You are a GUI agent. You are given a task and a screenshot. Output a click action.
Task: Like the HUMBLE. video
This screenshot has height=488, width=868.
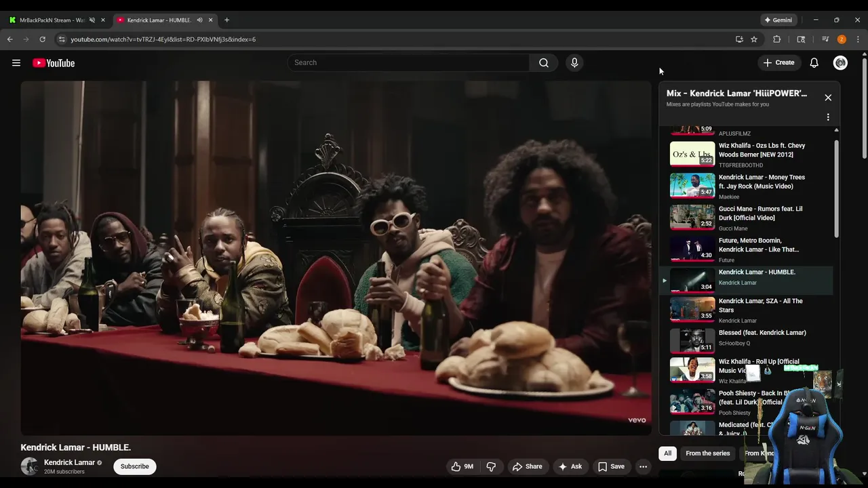462,466
